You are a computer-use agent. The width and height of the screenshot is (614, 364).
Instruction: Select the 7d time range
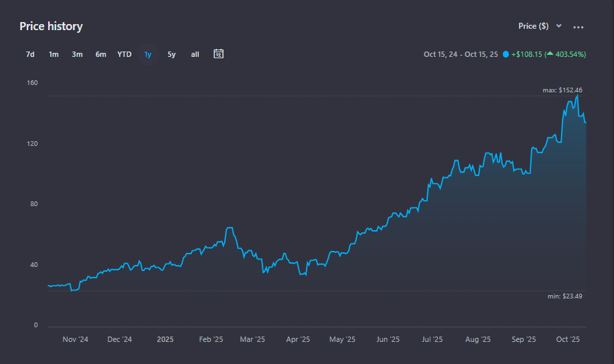click(x=30, y=54)
